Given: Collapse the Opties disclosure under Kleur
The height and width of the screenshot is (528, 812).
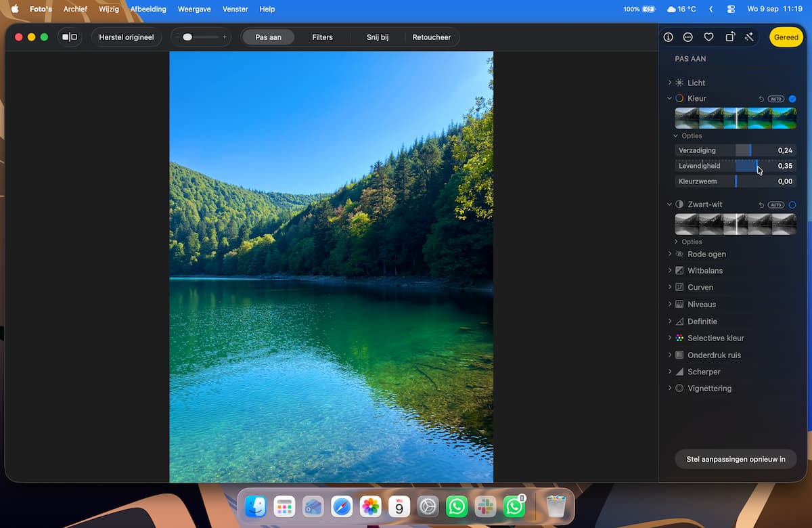Looking at the screenshot, I should click(675, 136).
